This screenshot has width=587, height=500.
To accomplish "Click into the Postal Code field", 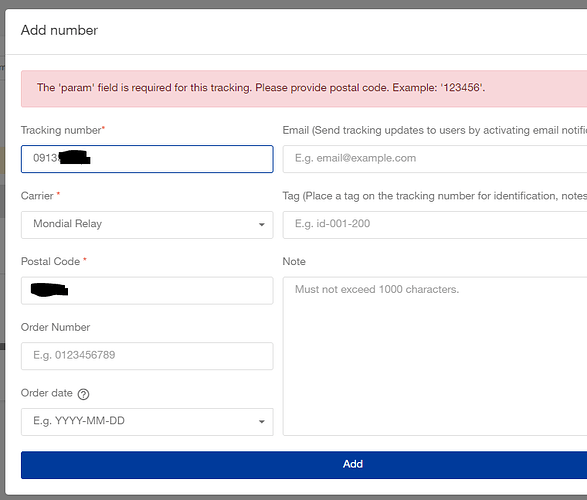I will (147, 290).
